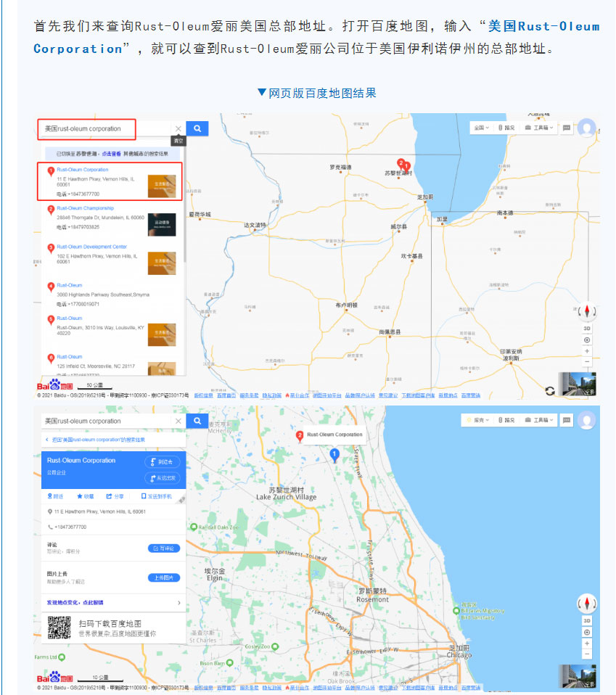Click the phone number +18473677700 in detail panel
616x695 pixels.
(x=70, y=527)
